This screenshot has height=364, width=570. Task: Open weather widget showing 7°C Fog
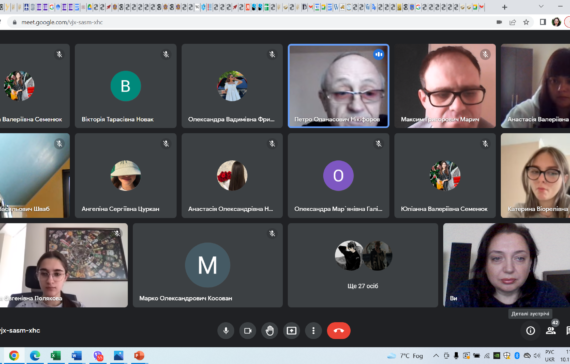[405, 356]
